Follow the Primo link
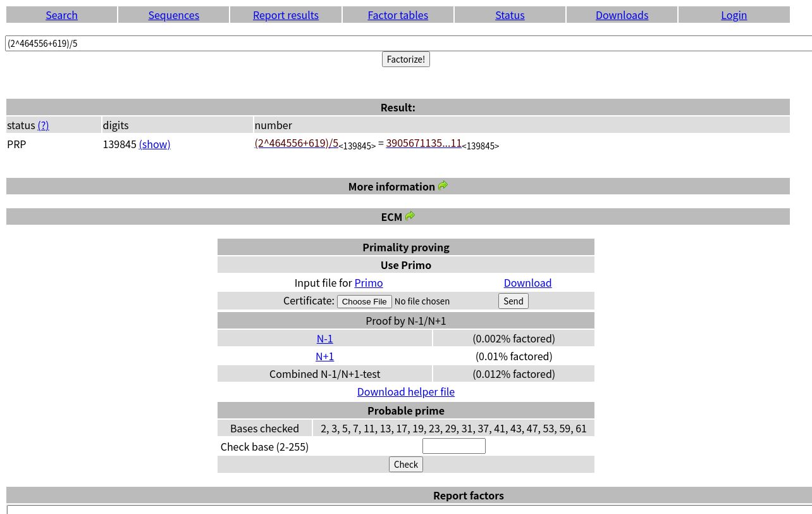This screenshot has height=514, width=812. pyautogui.click(x=369, y=283)
